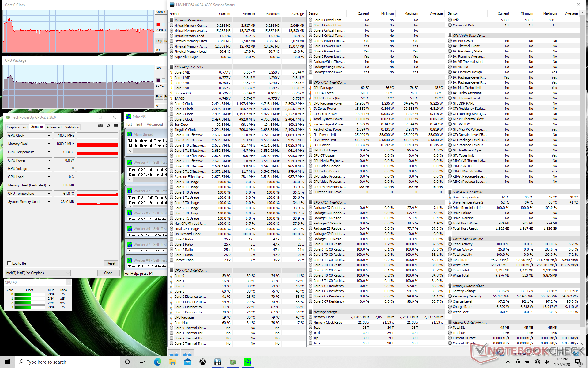Image resolution: width=588 pixels, height=368 pixels.
Task: Switch to GPU-Z taskbar icon
Action: (x=233, y=362)
